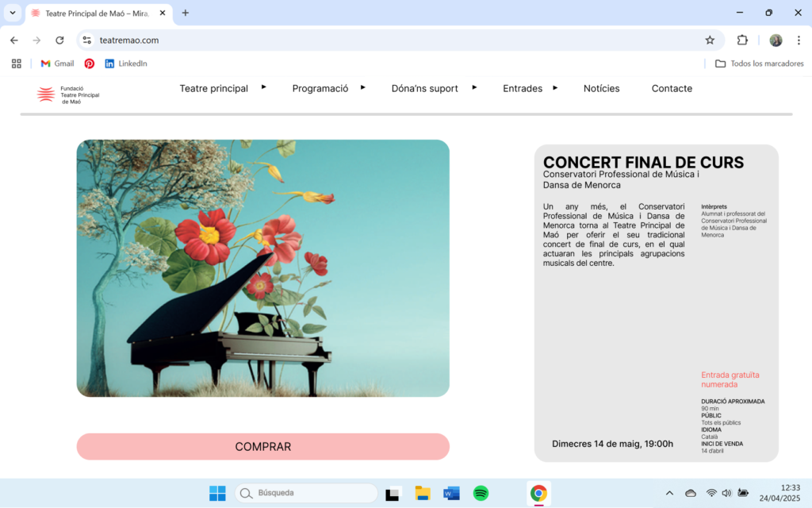Open Word from the taskbar
Viewport: 812px width, 508px height.
(451, 493)
